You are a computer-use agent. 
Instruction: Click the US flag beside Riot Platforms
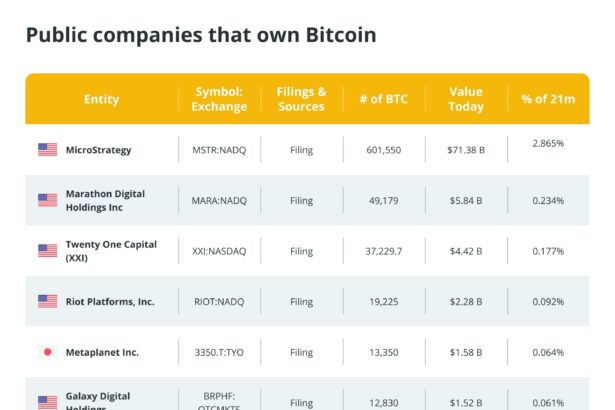(47, 301)
